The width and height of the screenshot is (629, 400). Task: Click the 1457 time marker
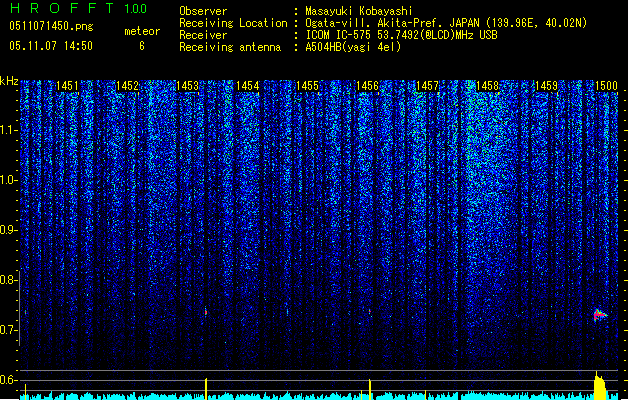[427, 85]
